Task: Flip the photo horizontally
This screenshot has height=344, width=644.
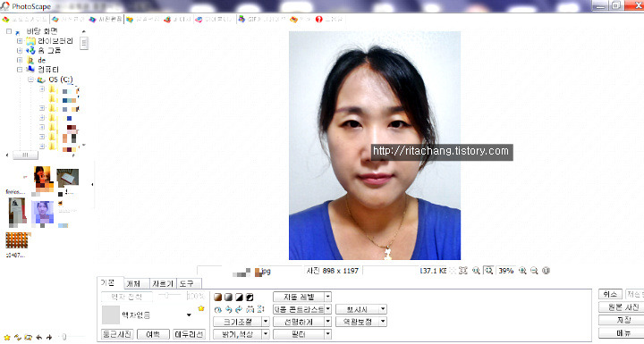Action: coord(250,309)
